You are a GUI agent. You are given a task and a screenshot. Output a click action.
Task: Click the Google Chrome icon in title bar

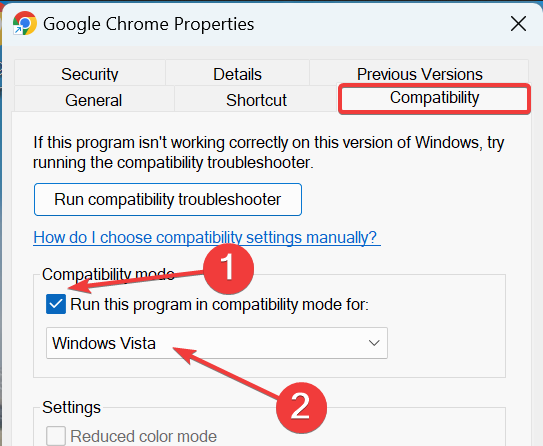(x=25, y=23)
